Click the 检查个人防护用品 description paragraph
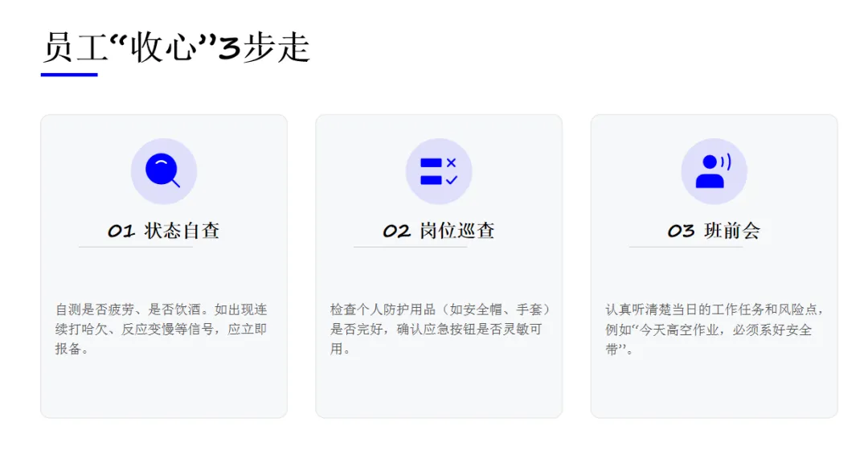 click(x=439, y=329)
